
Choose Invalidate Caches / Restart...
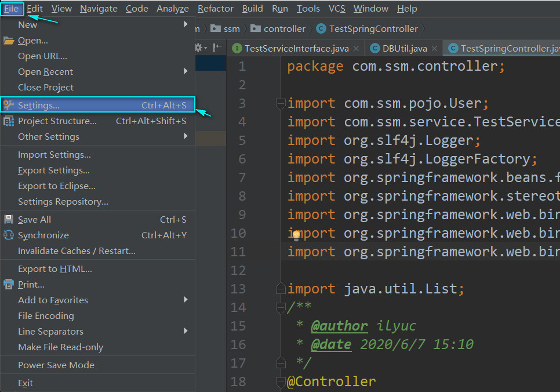click(x=97, y=251)
